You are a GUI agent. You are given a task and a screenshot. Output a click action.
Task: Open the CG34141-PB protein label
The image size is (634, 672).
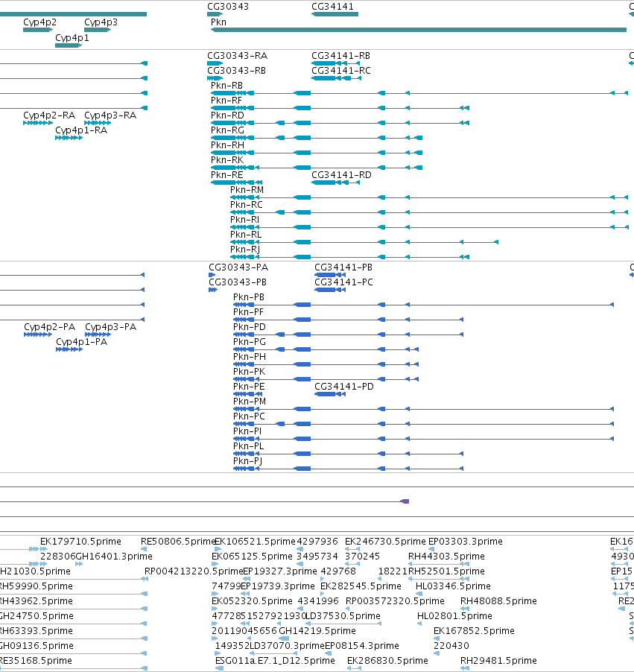(343, 267)
